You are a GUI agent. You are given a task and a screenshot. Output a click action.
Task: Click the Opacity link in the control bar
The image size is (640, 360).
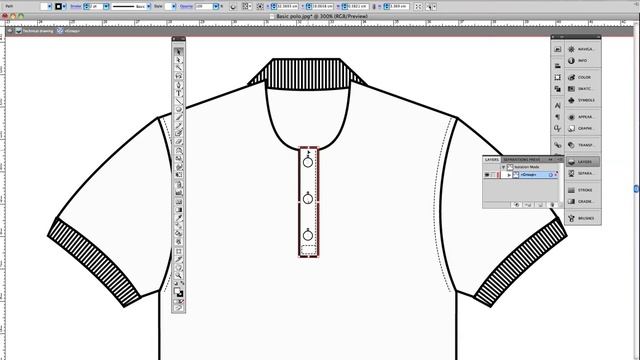tap(186, 7)
